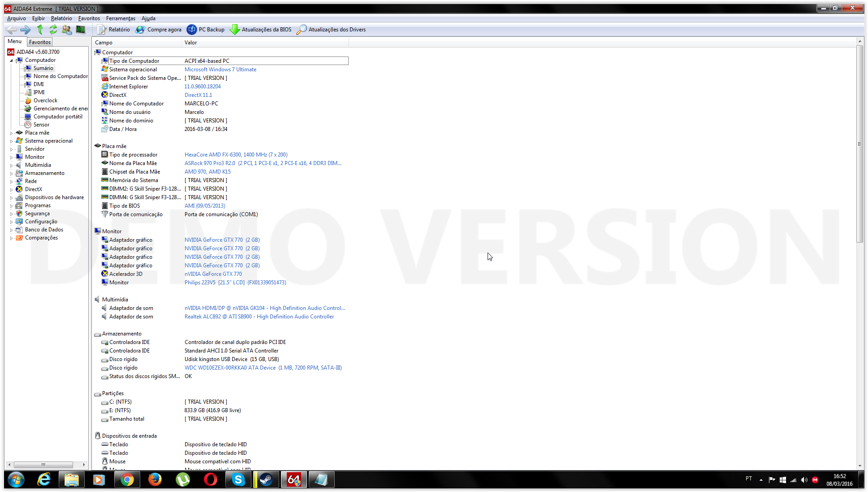Open the DirectX 11.1 link
This screenshot has height=492, width=868.
tap(198, 95)
